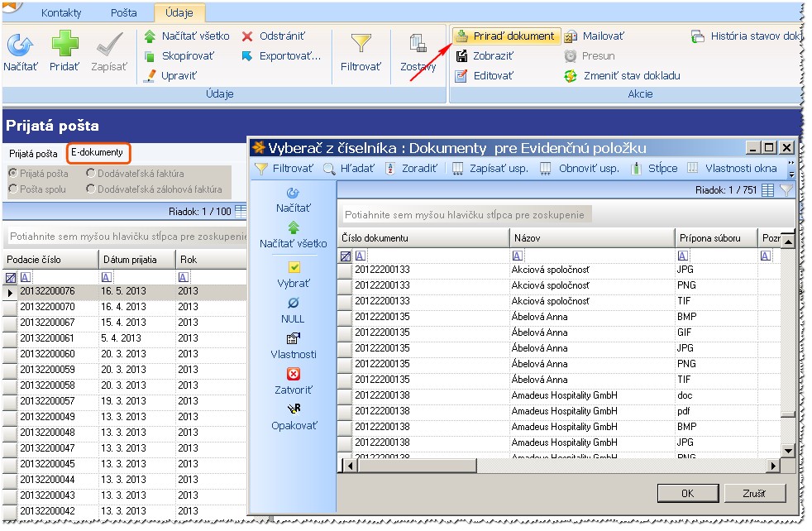Click Vlastnosti okna in Vyberač toolbar

pyautogui.click(x=733, y=169)
